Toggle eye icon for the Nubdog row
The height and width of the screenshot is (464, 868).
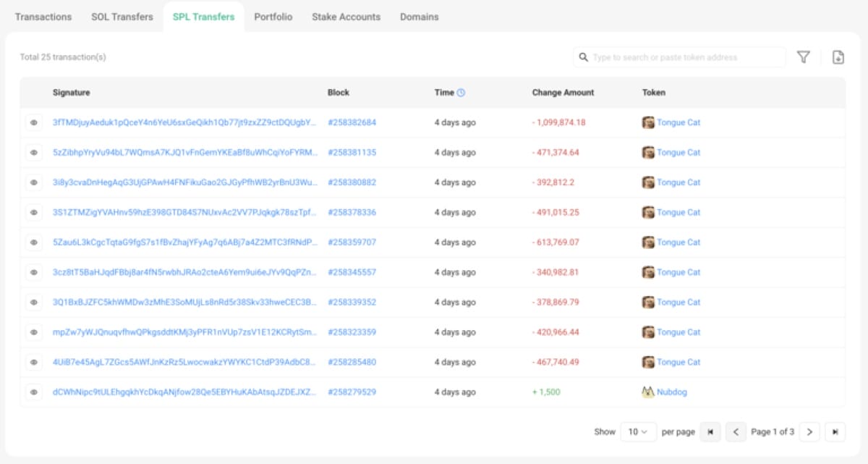coord(33,392)
